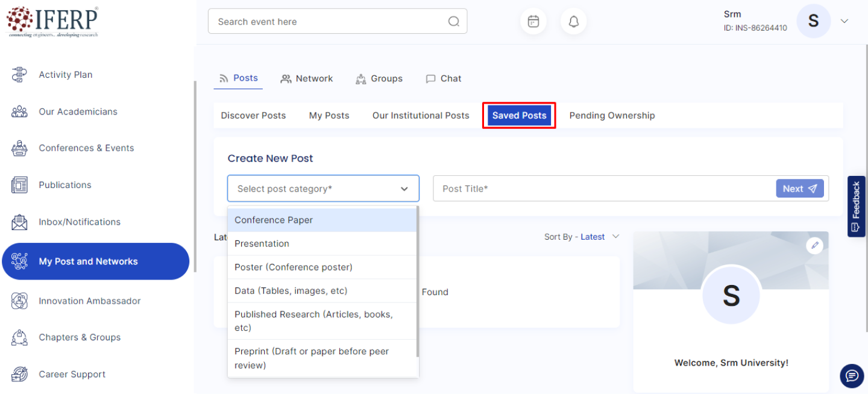This screenshot has height=394, width=868.
Task: Pick Data (Tables, images, etc) option
Action: click(291, 290)
